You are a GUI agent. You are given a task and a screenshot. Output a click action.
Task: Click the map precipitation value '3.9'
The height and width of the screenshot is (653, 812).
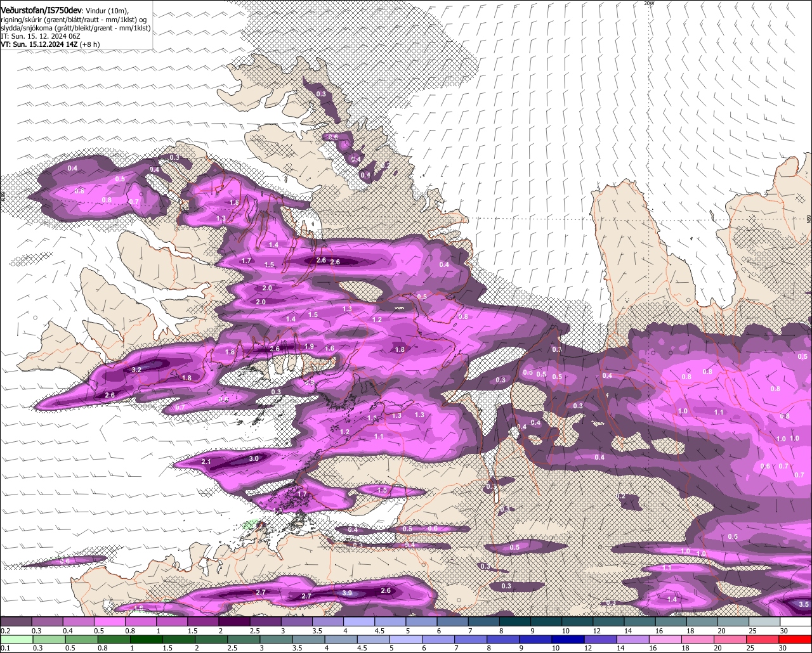coord(347,593)
